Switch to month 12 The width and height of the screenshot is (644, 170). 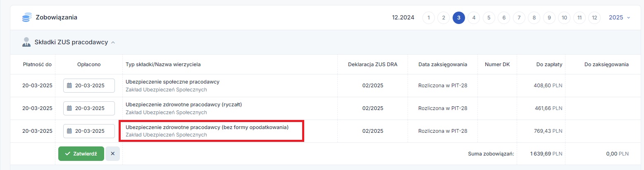pyautogui.click(x=594, y=18)
